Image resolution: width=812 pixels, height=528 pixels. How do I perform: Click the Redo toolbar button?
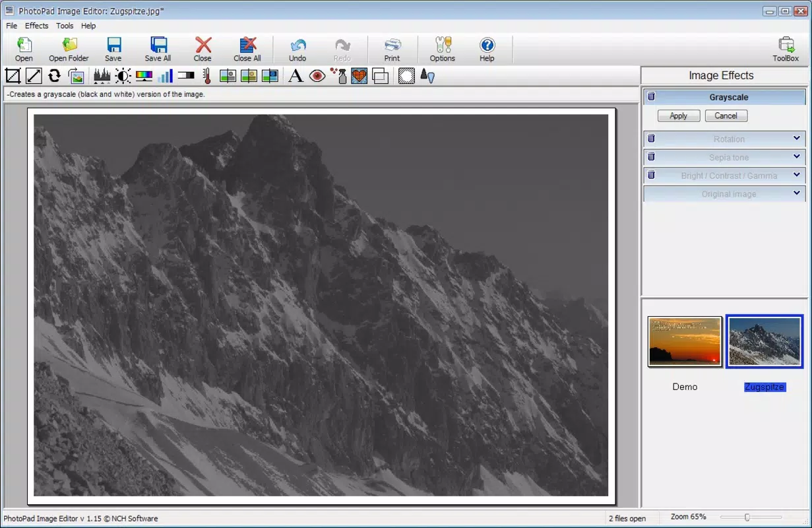(x=342, y=49)
